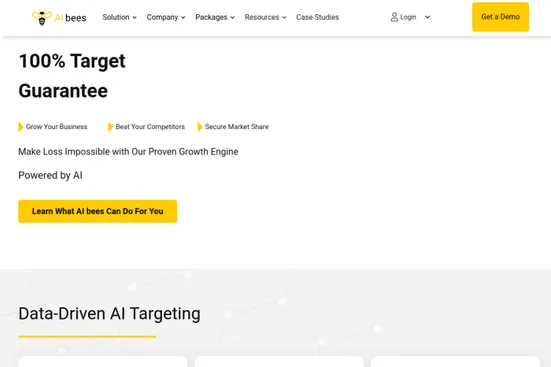This screenshot has height=367, width=551.
Task: Open the Solution menu
Action: point(116,17)
